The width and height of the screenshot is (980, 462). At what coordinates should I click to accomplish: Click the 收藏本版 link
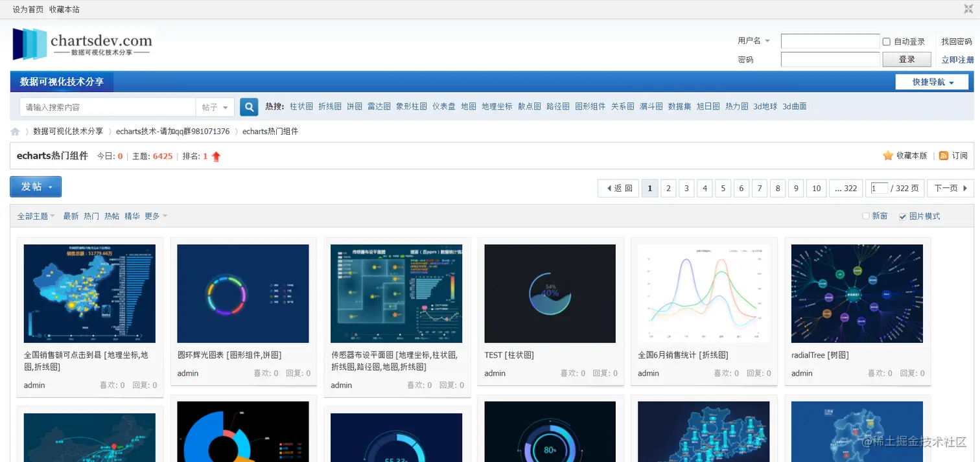point(912,156)
